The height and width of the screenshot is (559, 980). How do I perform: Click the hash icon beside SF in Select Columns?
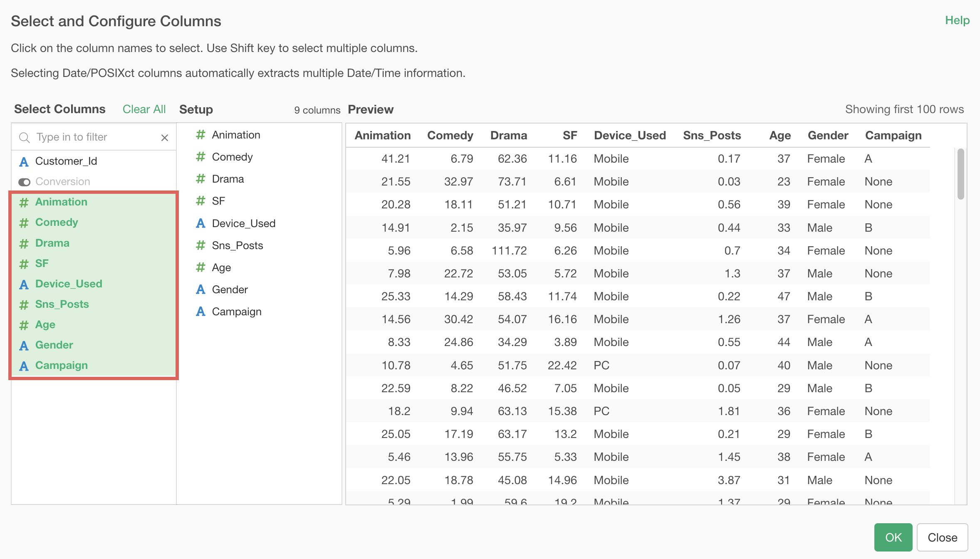[24, 264]
